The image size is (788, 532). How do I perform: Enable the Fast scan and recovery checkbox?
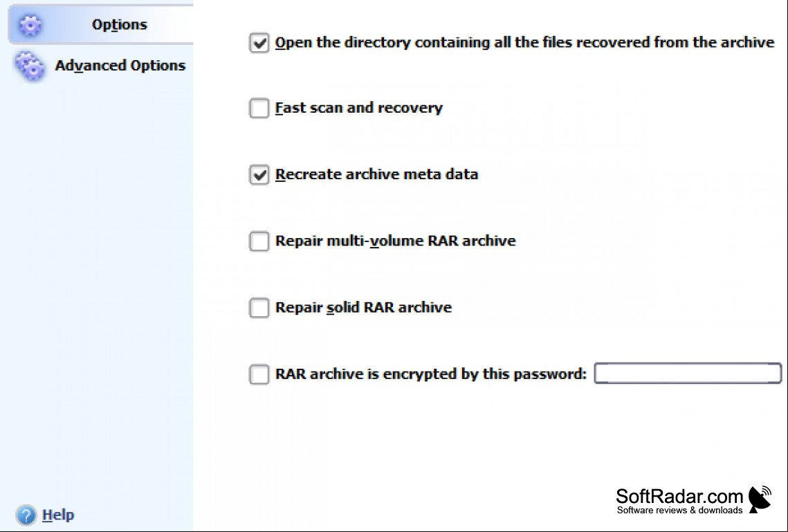pos(259,108)
